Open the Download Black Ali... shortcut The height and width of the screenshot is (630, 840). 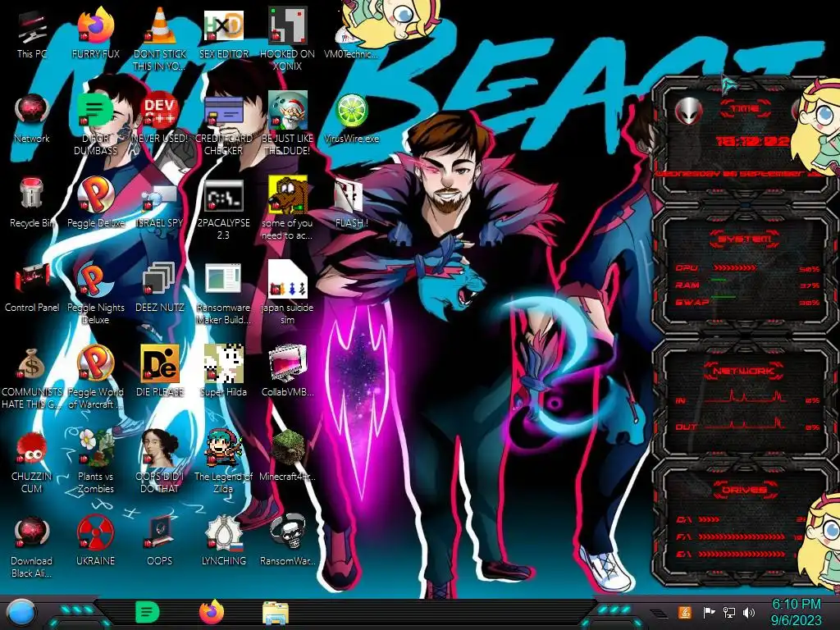click(x=32, y=546)
